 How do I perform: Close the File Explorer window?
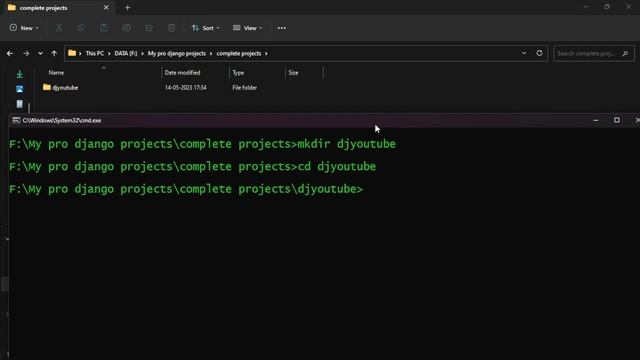pos(629,7)
